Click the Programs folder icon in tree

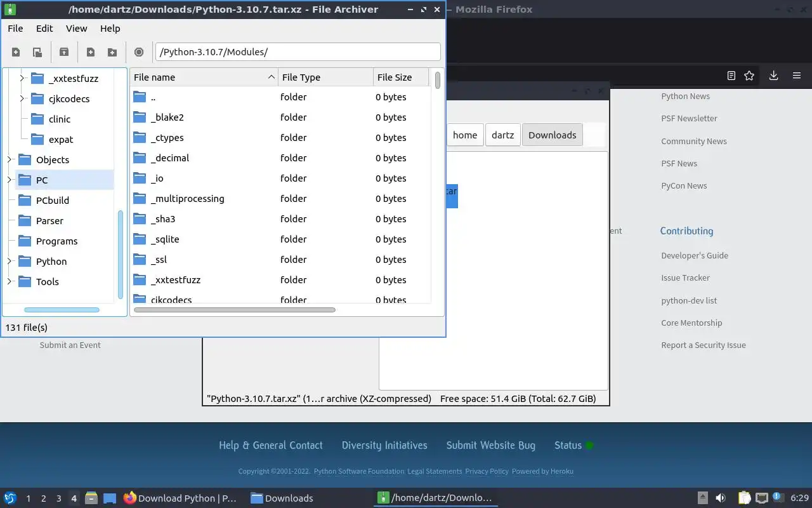pyautogui.click(x=25, y=241)
